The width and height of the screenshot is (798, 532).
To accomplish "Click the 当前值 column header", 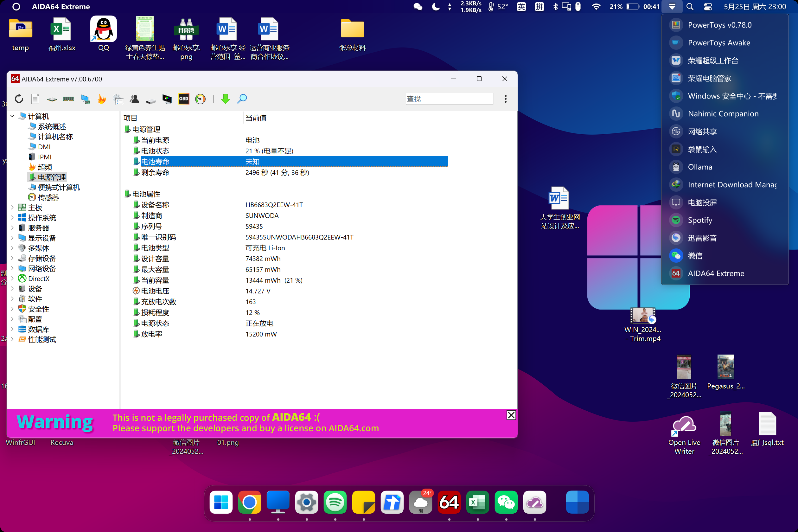I will coord(346,118).
